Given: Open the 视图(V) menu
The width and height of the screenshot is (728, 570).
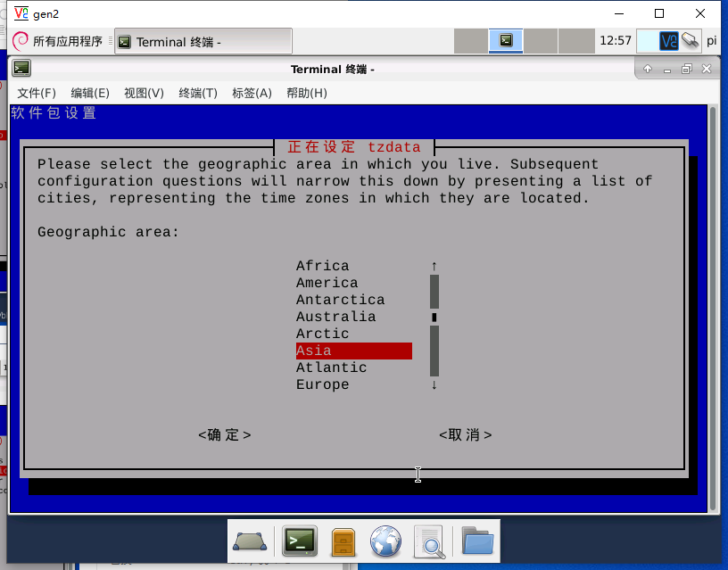Looking at the screenshot, I should pos(144,94).
